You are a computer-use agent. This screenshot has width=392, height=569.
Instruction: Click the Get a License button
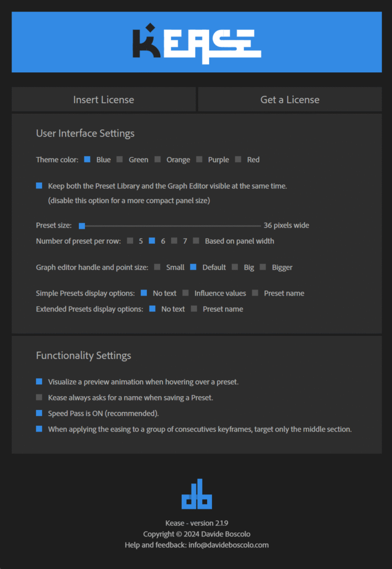pos(290,99)
